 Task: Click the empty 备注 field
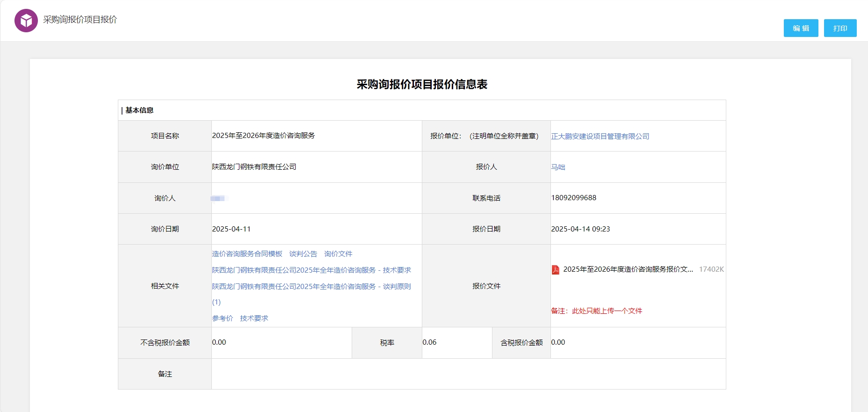(468, 374)
